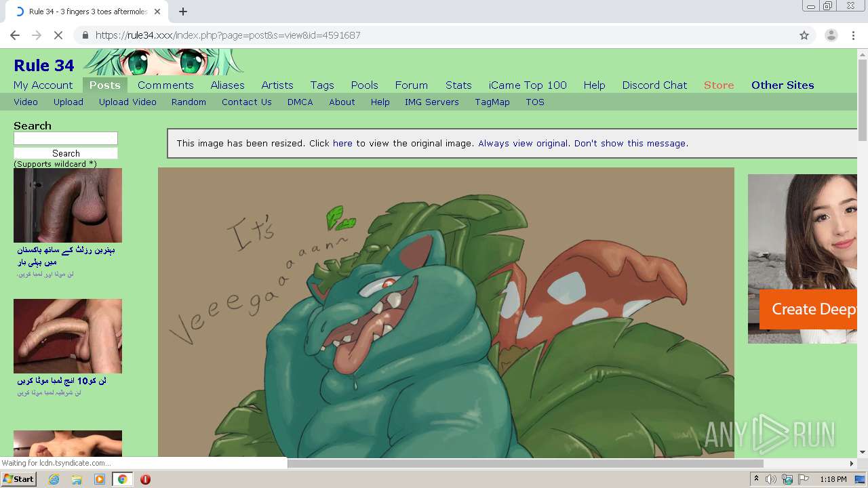Image resolution: width=868 pixels, height=488 pixels.
Task: Click the show desktop tray monitor icon
Action: point(860,479)
